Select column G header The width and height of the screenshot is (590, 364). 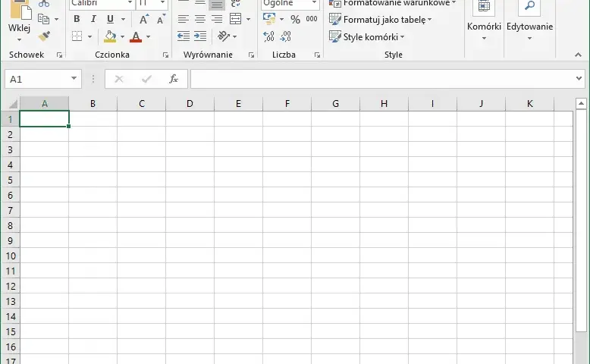coord(336,104)
